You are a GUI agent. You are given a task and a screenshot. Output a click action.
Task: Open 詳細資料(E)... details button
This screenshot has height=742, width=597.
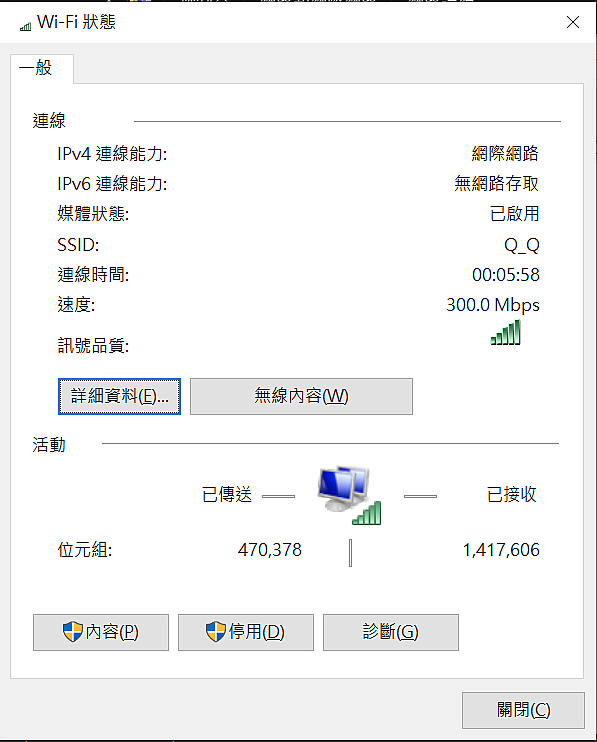[x=119, y=396]
